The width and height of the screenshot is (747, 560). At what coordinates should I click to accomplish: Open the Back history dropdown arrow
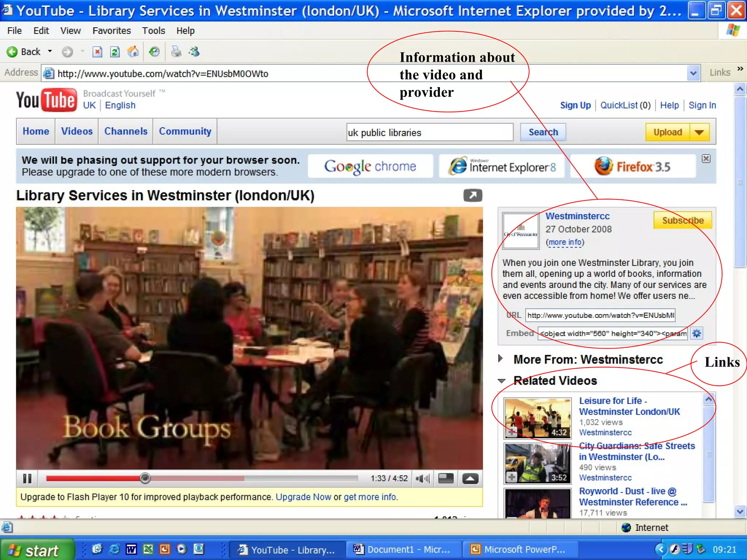[x=50, y=51]
